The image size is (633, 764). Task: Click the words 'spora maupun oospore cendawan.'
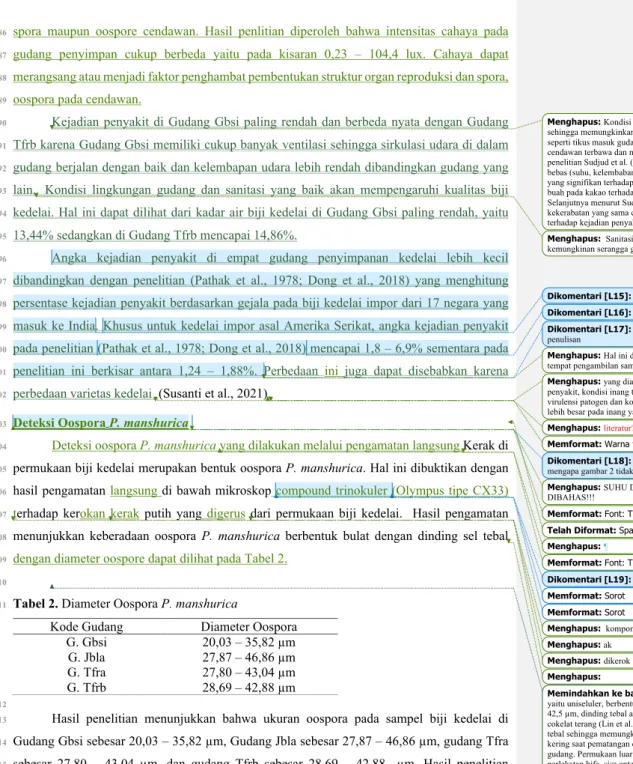coord(105,32)
